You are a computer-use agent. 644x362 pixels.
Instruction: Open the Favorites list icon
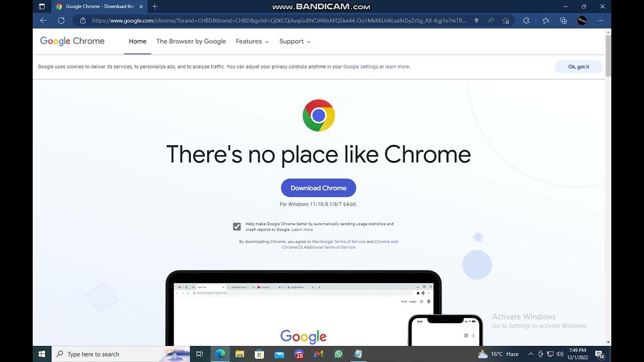click(546, 21)
